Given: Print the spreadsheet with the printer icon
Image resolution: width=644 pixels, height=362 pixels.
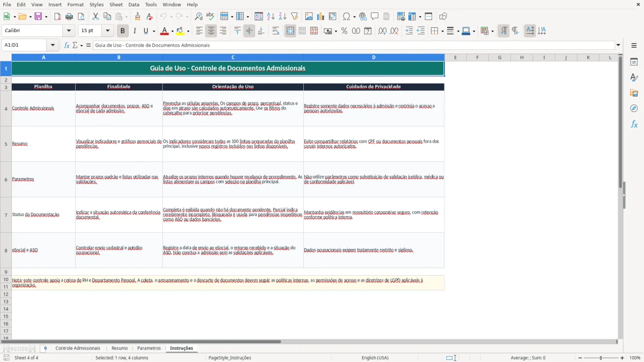Looking at the screenshot, I should coord(69,17).
